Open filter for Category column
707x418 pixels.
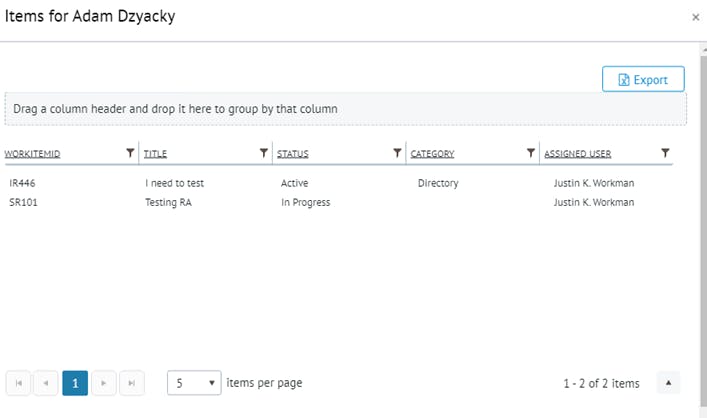tap(531, 153)
